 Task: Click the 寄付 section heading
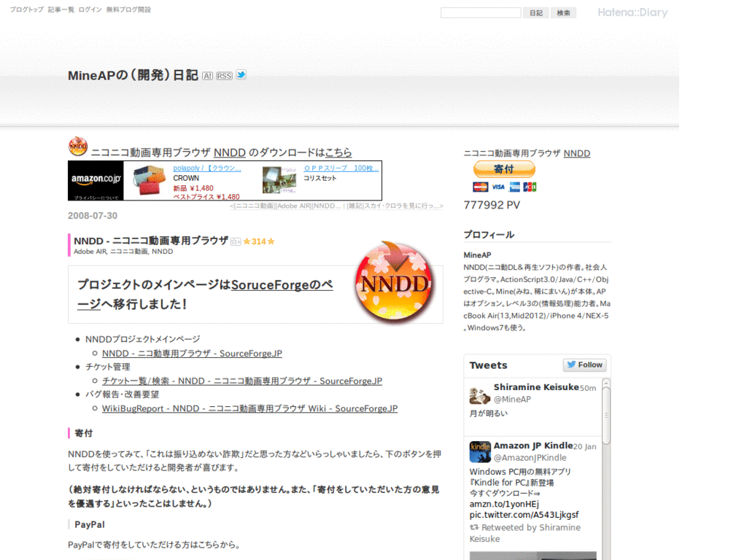pyautogui.click(x=83, y=433)
